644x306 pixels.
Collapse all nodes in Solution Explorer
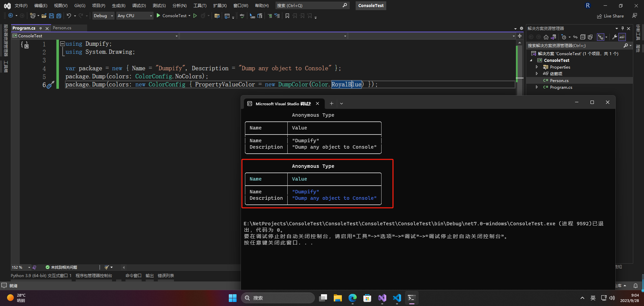coord(583,37)
